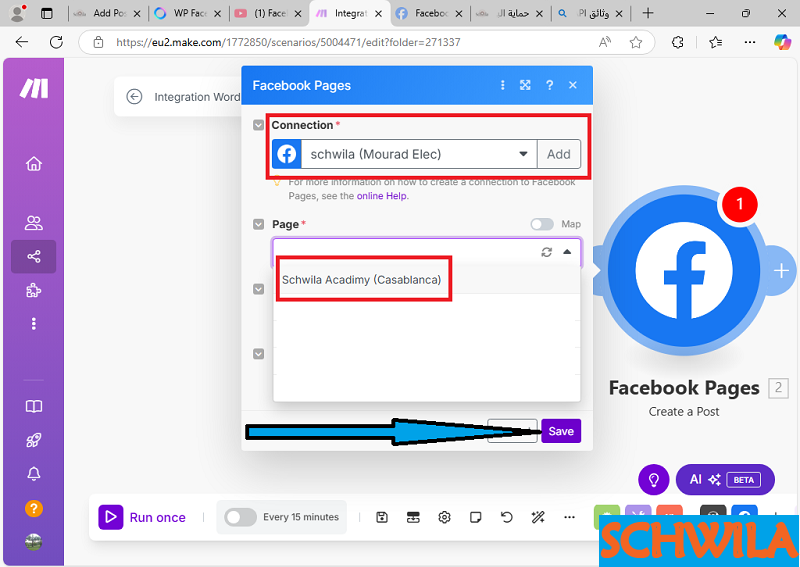Image resolution: width=800 pixels, height=567 pixels.
Task: Open scenario inputs icon in the toolbar
Action: click(413, 517)
